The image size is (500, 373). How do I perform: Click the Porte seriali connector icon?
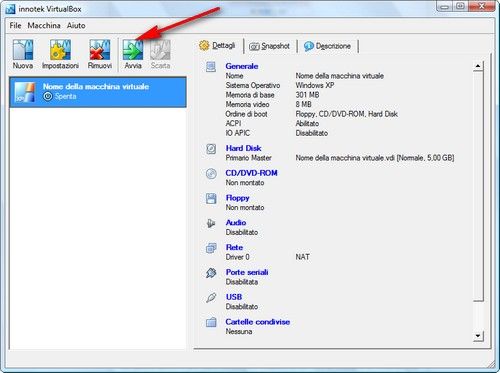coord(211,273)
